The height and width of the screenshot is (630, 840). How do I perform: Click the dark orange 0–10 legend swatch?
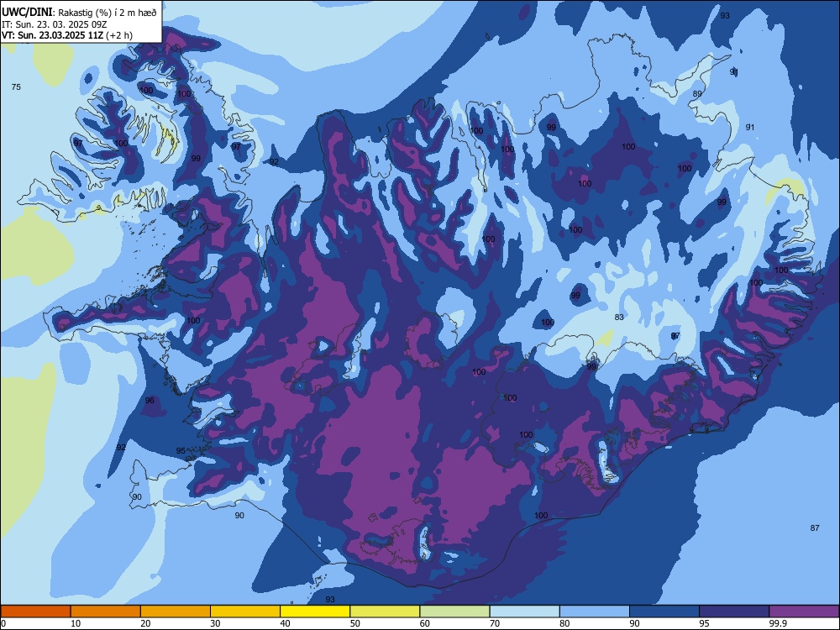(35, 612)
